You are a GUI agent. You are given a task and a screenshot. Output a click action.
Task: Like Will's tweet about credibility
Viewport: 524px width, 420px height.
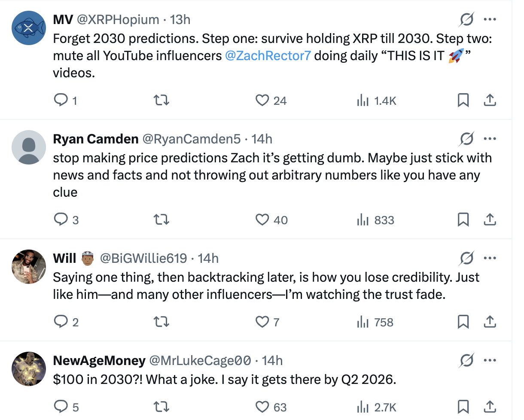262,322
